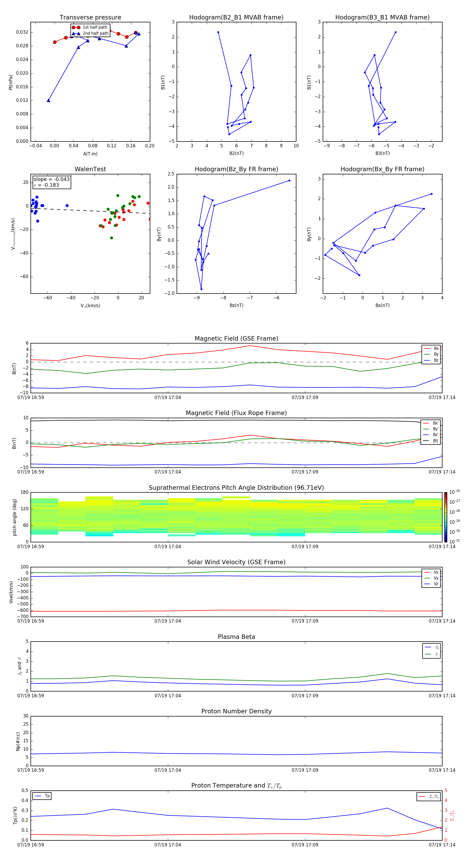Select the 'β' entry in Plasma Beta legend
Image resolution: width=473 pixels, height=868 pixels.
coord(431,654)
